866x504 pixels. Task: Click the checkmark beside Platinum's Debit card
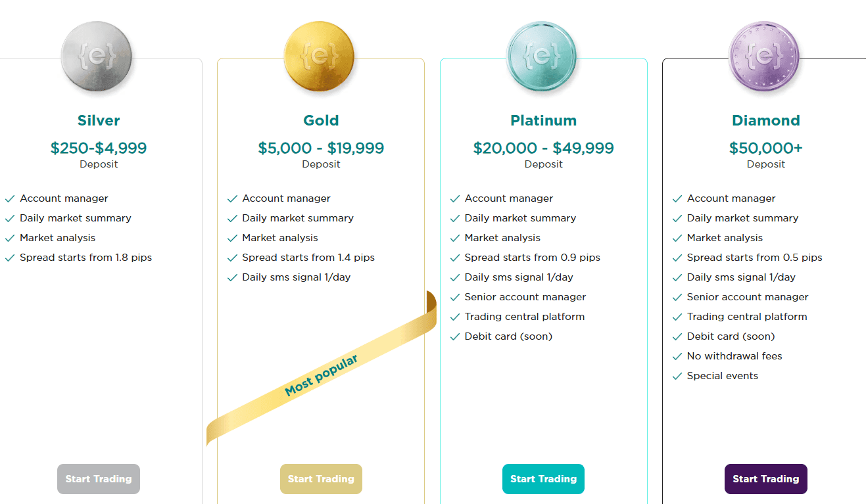455,336
